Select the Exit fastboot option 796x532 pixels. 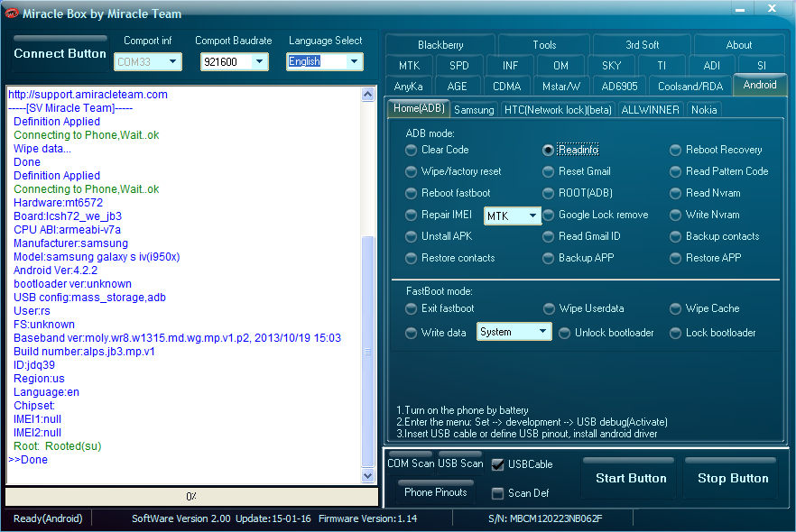point(440,308)
